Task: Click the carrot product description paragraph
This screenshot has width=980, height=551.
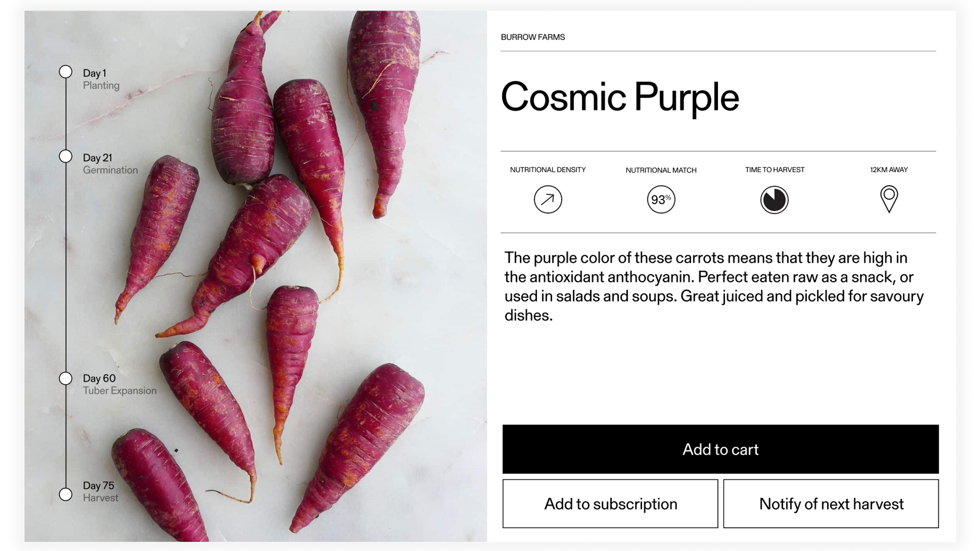Action: pos(714,286)
